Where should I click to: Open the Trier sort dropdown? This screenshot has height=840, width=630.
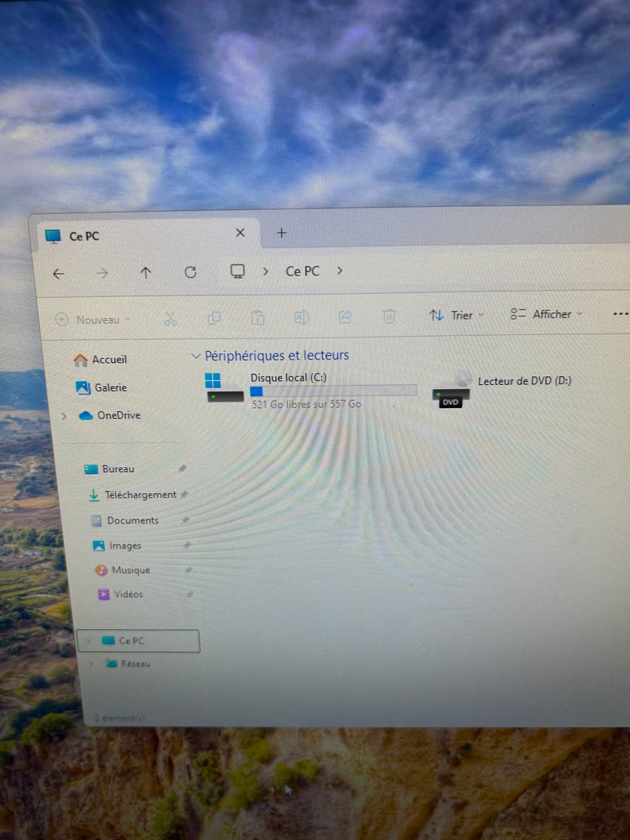(456, 315)
